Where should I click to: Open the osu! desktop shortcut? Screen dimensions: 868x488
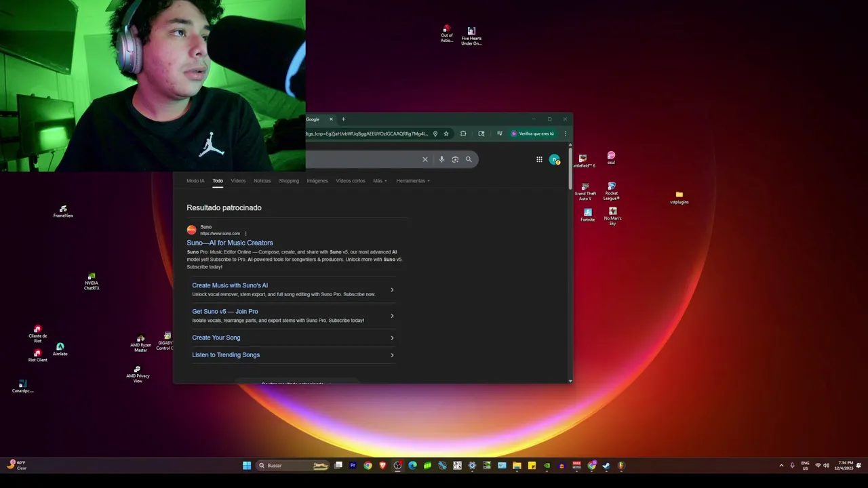pyautogui.click(x=611, y=158)
